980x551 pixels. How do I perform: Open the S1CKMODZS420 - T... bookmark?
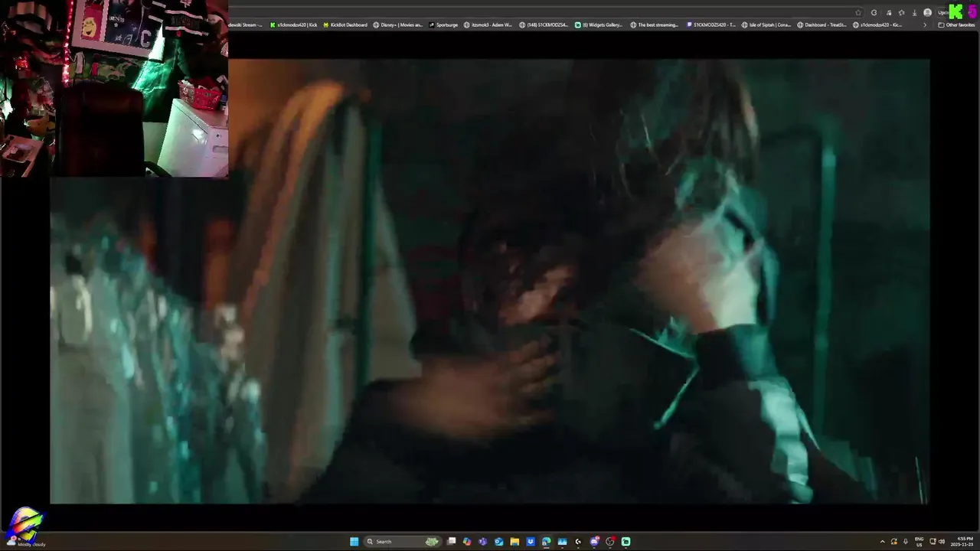pyautogui.click(x=711, y=24)
